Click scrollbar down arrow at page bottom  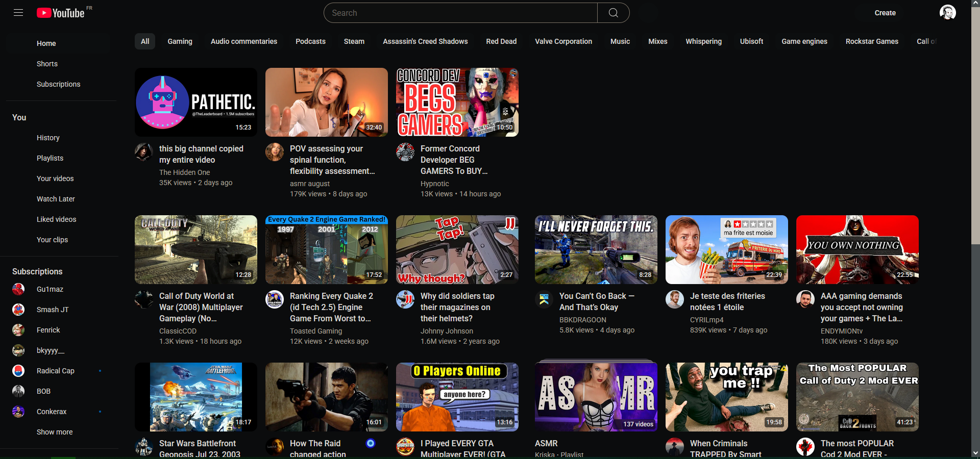(975, 452)
